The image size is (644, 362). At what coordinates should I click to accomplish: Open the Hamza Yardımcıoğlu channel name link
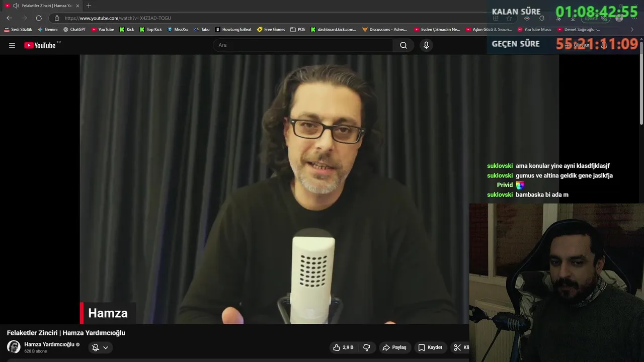coord(49,344)
